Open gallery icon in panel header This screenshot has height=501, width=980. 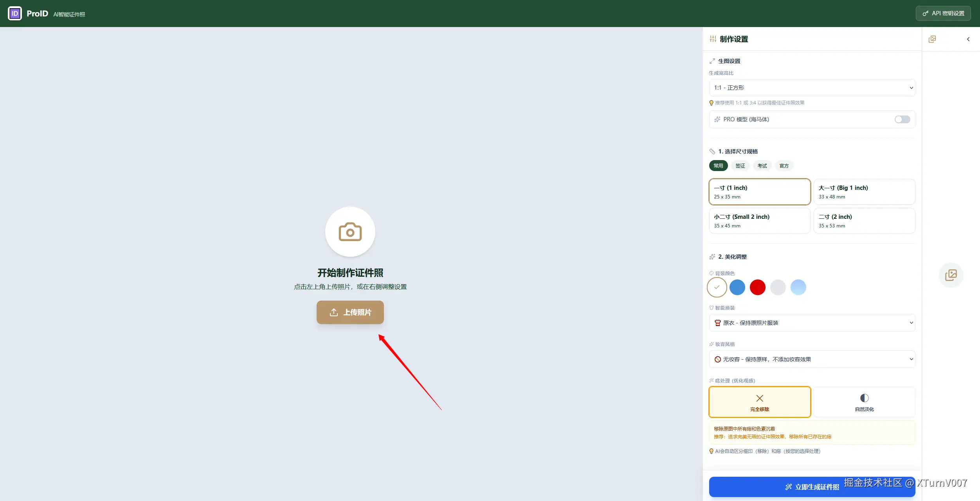932,39
